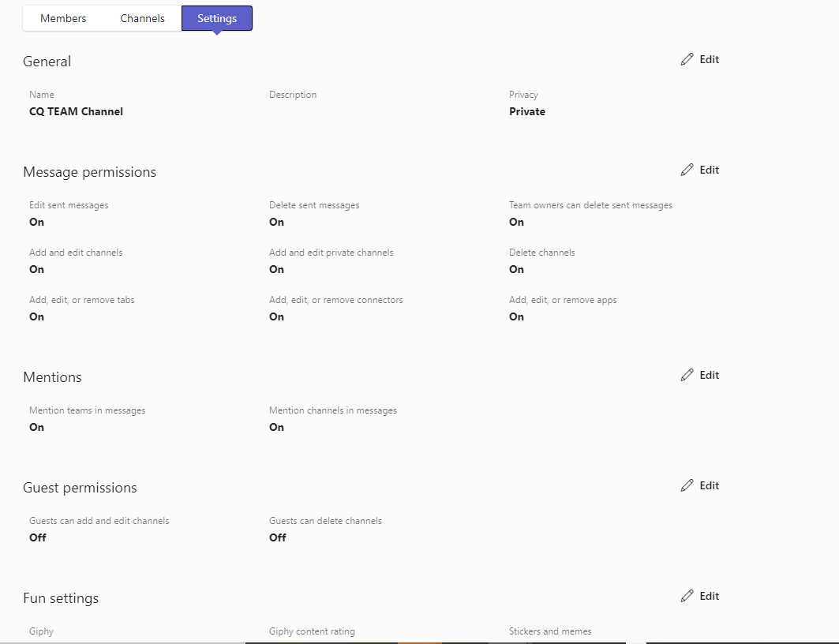Switch to the Channels tab
Image resolution: width=839 pixels, height=644 pixels.
click(x=142, y=17)
